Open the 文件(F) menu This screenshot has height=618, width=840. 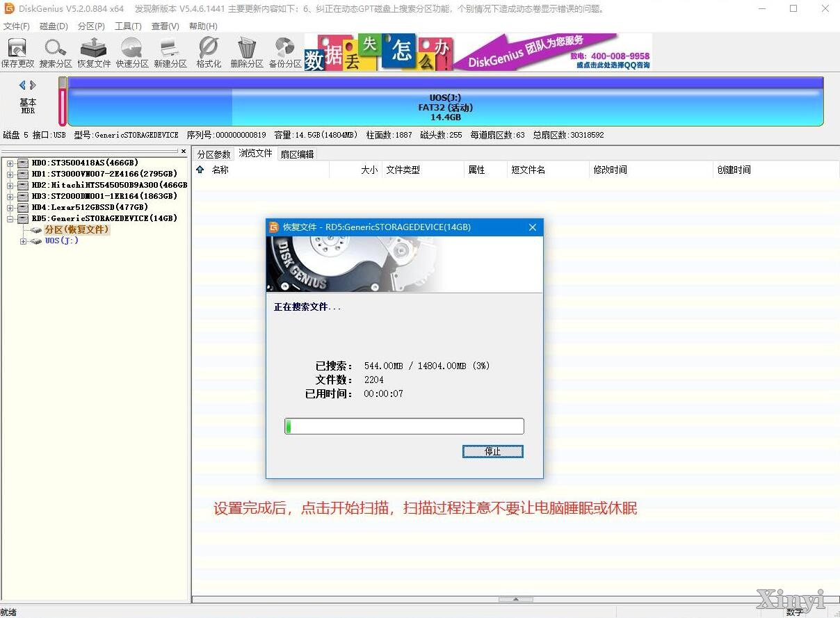17,26
